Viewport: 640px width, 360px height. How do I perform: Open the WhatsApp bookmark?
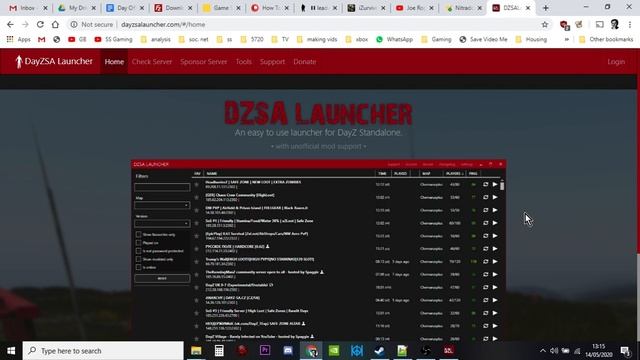click(x=394, y=40)
